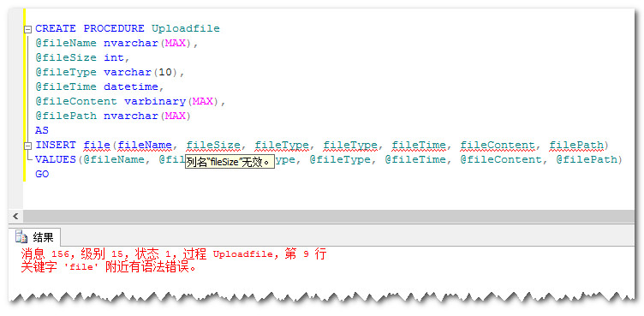
Task: Click the datetime data type
Action: [131, 86]
